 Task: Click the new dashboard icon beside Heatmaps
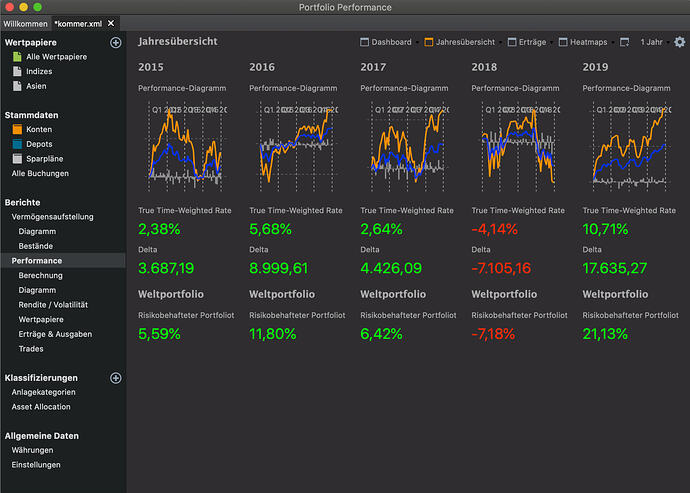[x=624, y=43]
